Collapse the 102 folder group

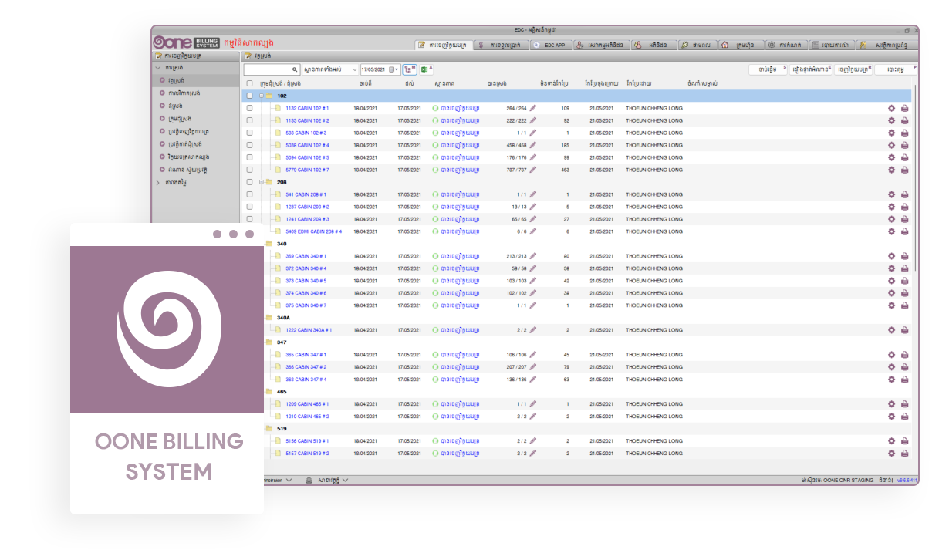pyautogui.click(x=262, y=96)
